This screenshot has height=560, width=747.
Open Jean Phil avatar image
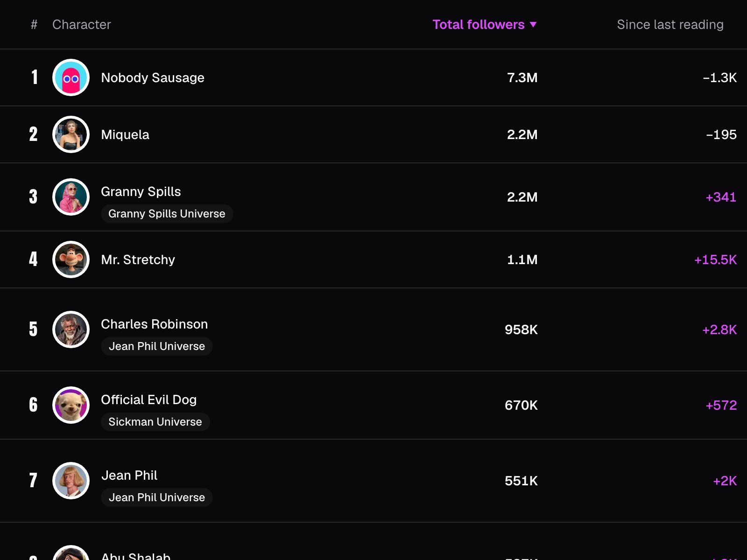coord(71,481)
